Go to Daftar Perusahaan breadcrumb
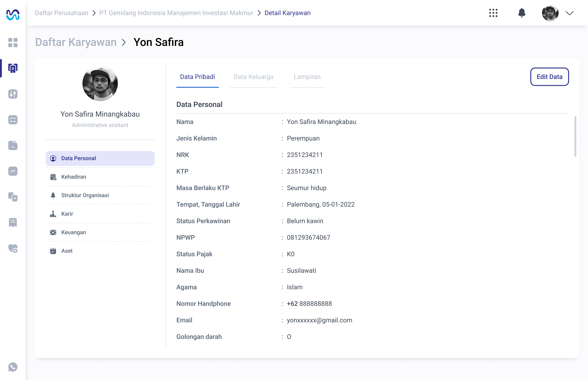Viewport: 588px width, 380px height. 61,13
